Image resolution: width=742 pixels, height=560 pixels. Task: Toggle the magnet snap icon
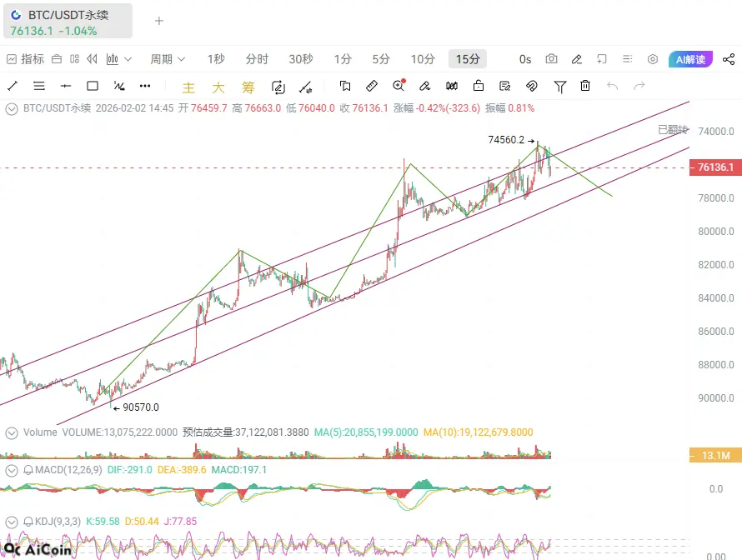coord(531,86)
